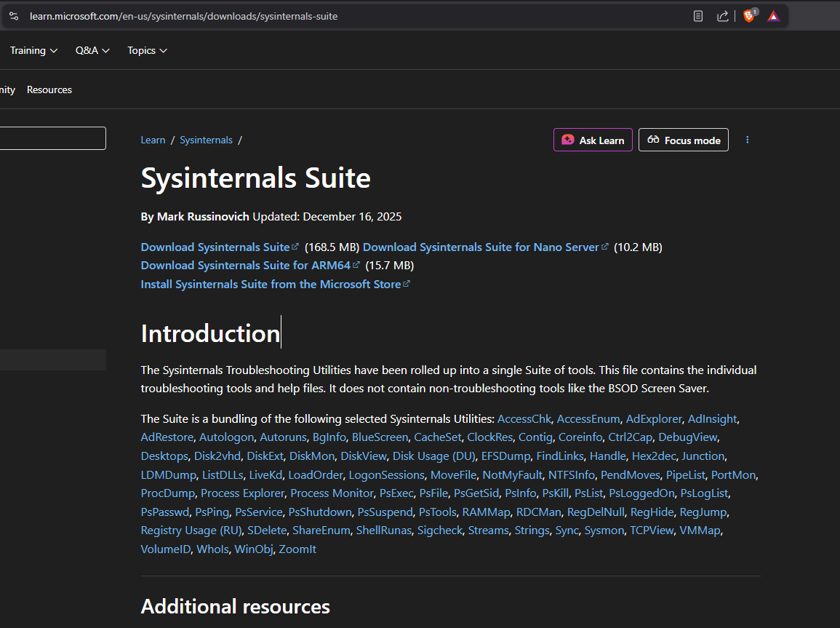Screen dimensions: 840x628
Task: Go to Sysinternals breadcrumb link
Action: click(x=206, y=140)
